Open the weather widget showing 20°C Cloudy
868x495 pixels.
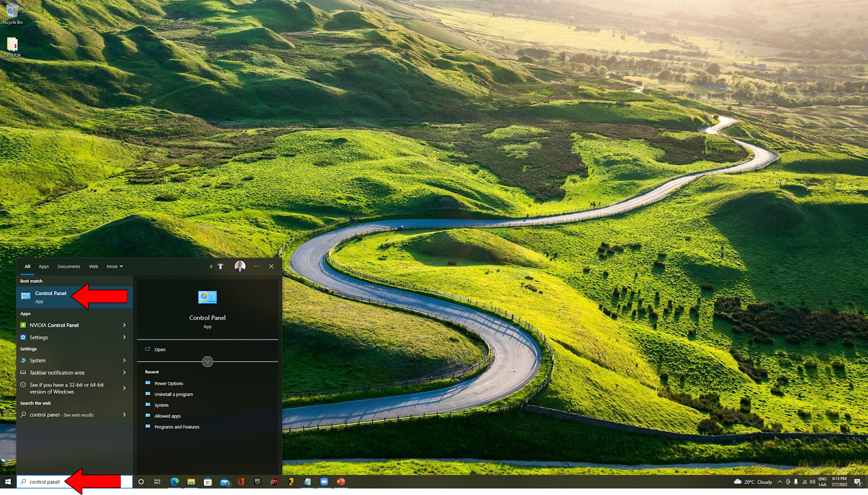pyautogui.click(x=753, y=482)
